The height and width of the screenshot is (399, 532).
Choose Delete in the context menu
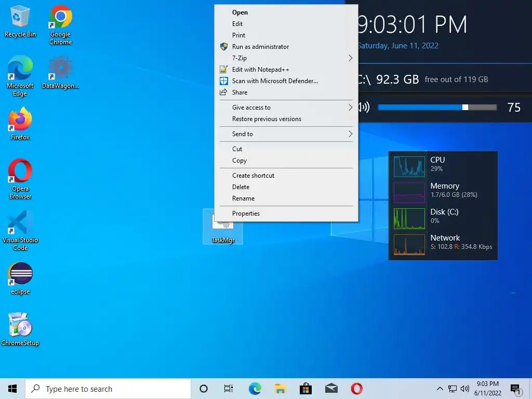tap(286, 187)
